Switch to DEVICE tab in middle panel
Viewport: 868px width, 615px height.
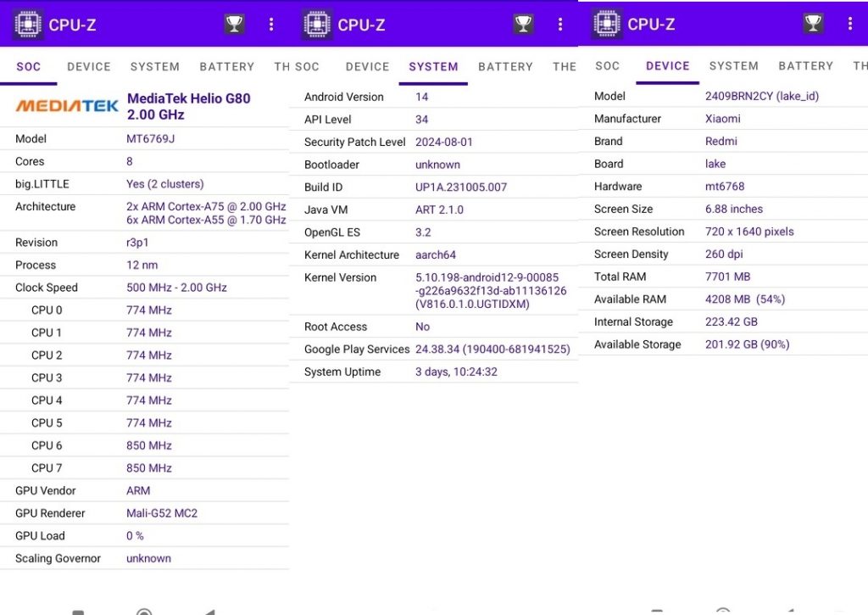(x=368, y=67)
